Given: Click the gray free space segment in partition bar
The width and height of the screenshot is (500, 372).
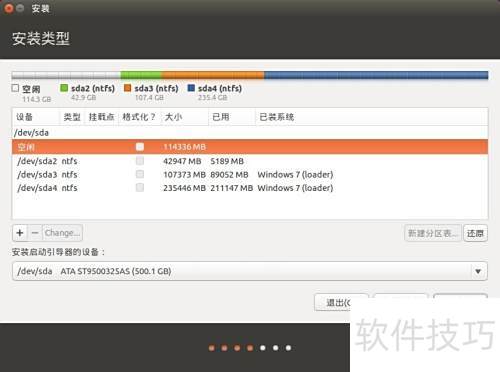Looking at the screenshot, I should [x=66, y=75].
